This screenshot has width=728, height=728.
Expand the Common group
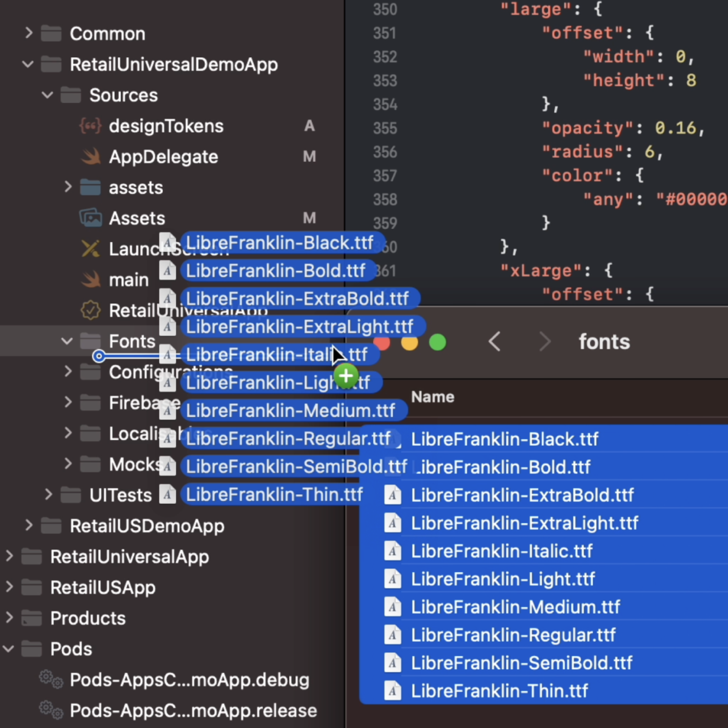pyautogui.click(x=29, y=34)
